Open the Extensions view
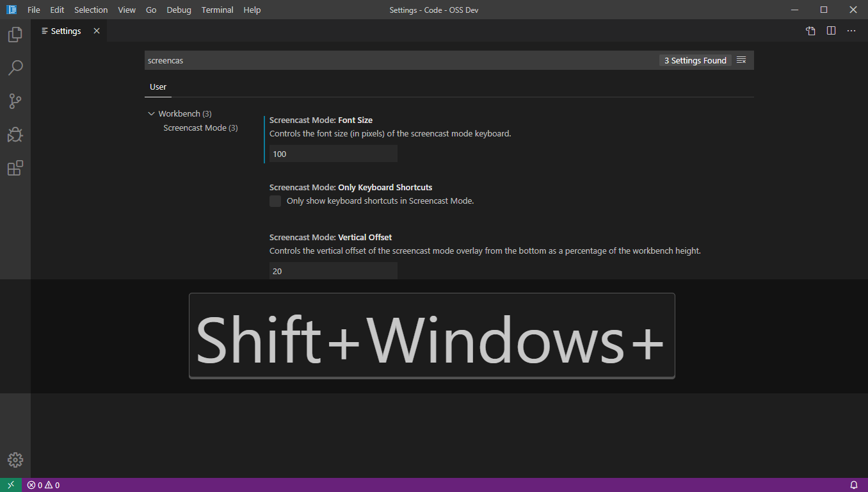The image size is (868, 492). (15, 168)
